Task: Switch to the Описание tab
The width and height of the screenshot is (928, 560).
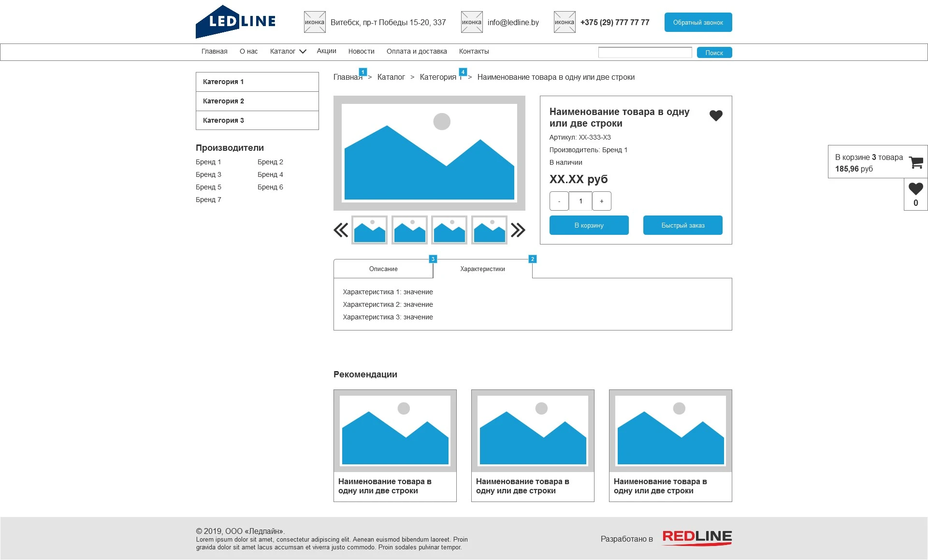Action: point(383,269)
